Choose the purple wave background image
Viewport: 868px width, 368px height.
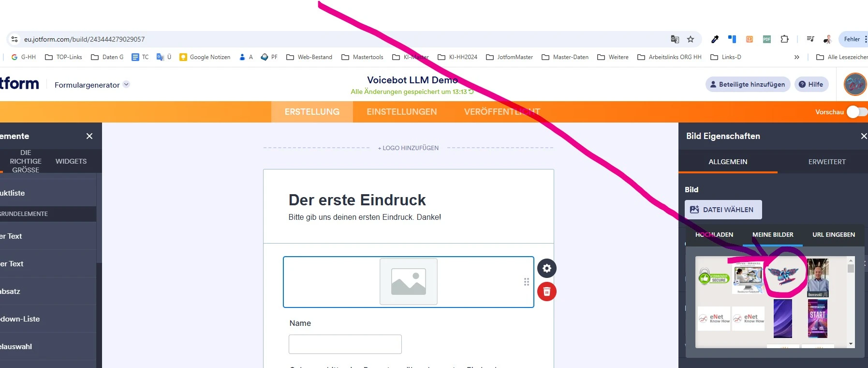pyautogui.click(x=783, y=318)
